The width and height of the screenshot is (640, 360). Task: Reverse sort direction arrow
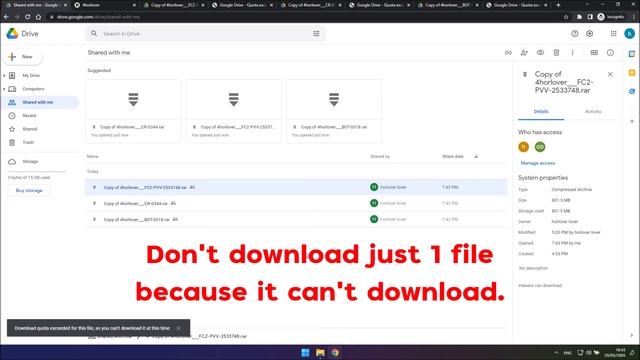tap(476, 156)
